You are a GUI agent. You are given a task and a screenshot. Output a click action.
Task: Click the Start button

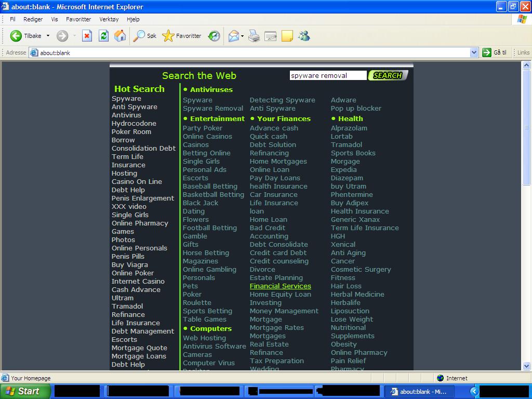click(x=26, y=391)
